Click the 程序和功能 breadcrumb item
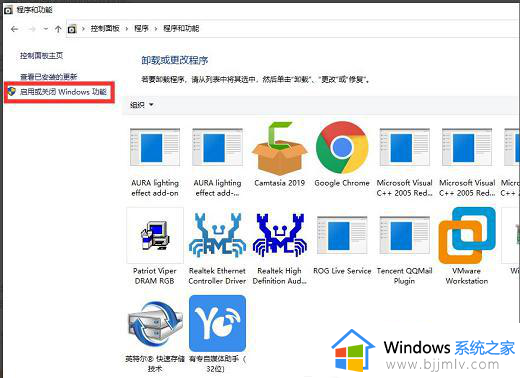This screenshot has height=378, width=520. pyautogui.click(x=181, y=29)
